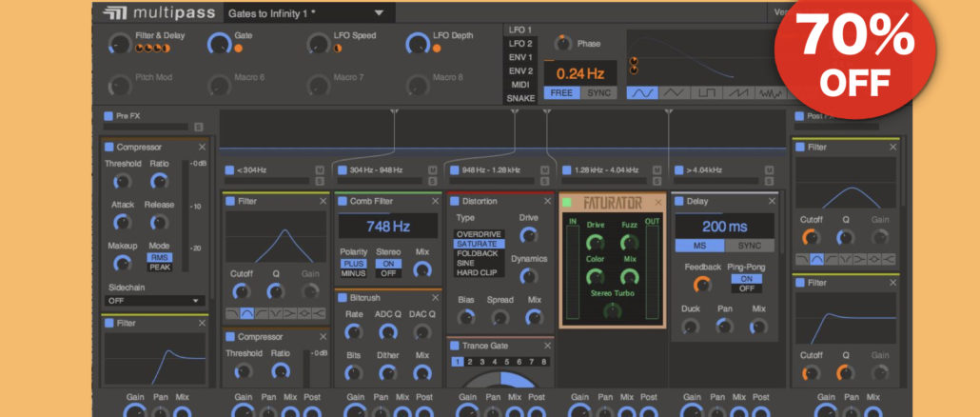Close the Trance Gate module

[x=547, y=346]
